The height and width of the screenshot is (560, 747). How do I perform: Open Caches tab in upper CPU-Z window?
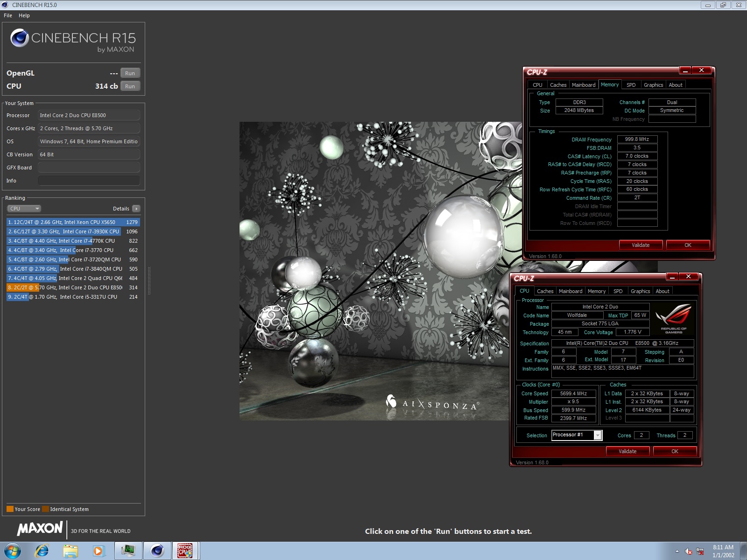(558, 85)
